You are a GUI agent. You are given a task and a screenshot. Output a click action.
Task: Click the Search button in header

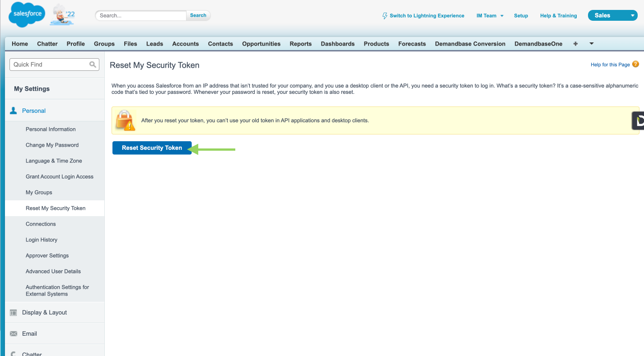(x=198, y=15)
